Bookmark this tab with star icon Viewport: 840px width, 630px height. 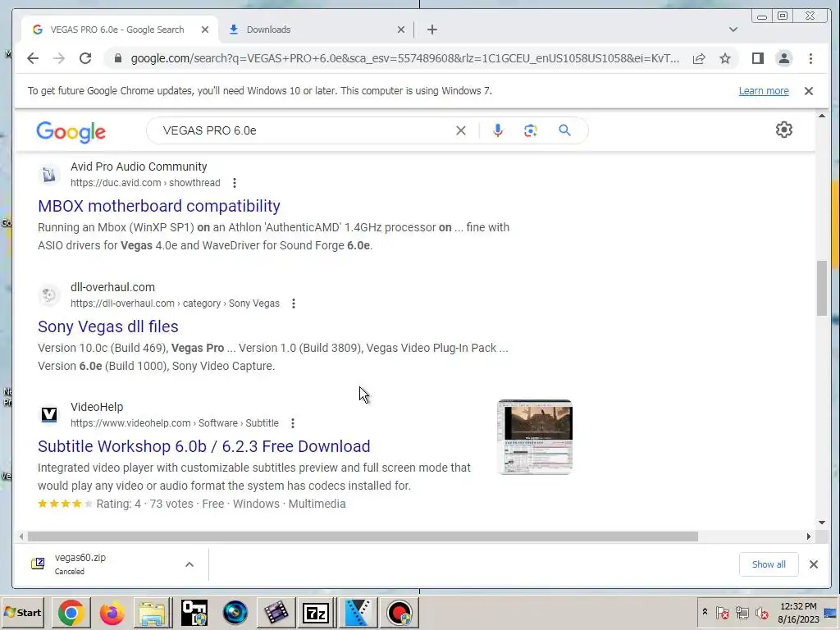(725, 58)
